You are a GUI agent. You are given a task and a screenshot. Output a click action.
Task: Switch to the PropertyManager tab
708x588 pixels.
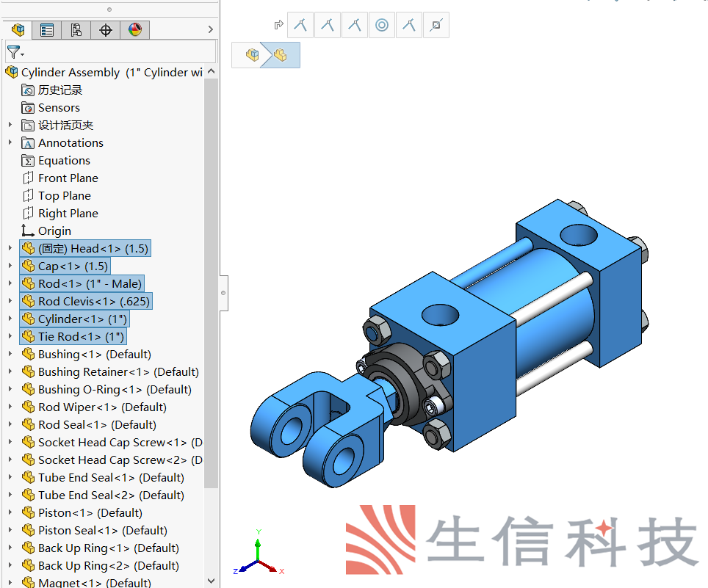tap(46, 30)
